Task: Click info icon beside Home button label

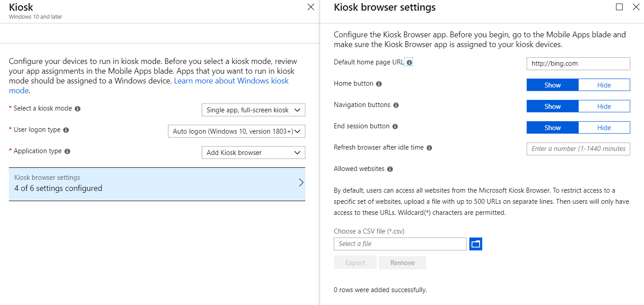Action: pyautogui.click(x=379, y=84)
